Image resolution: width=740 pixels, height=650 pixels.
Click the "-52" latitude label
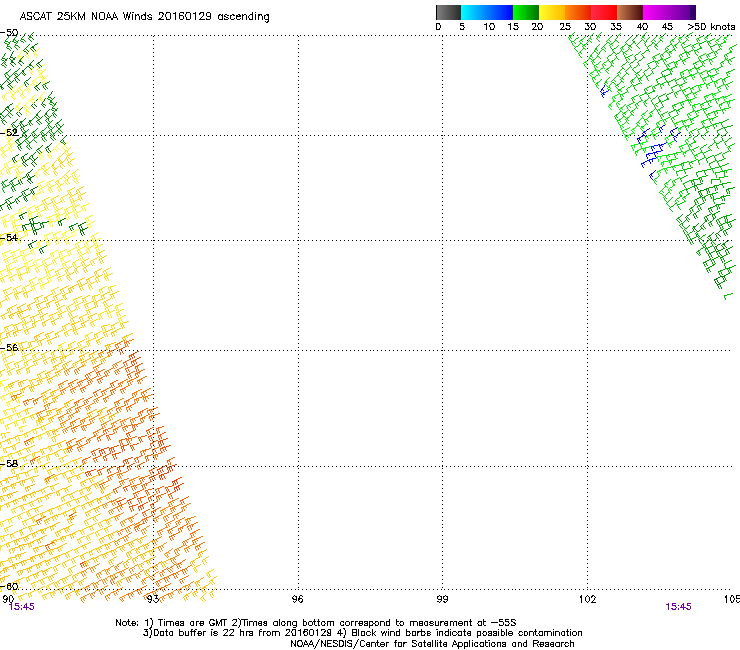pos(9,133)
